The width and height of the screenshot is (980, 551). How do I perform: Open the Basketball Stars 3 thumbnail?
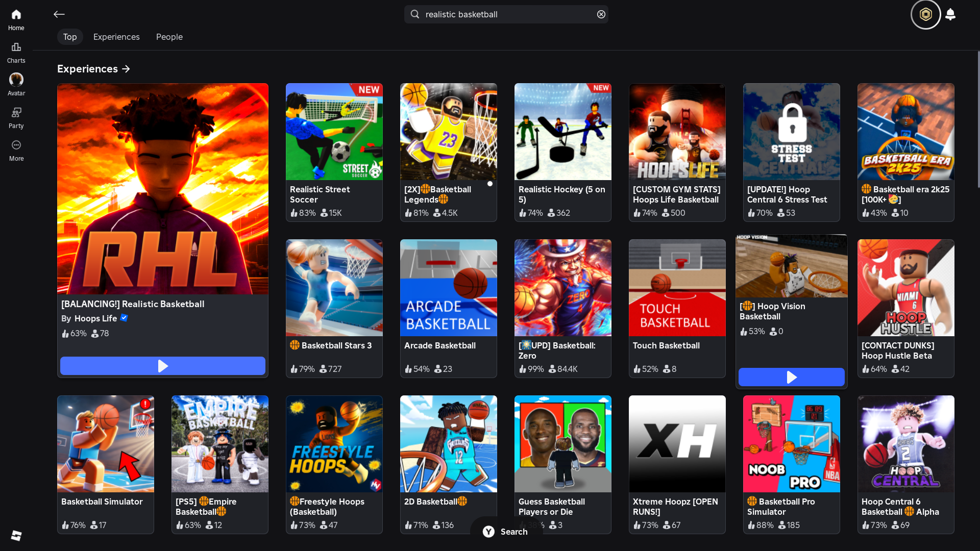[x=334, y=288]
